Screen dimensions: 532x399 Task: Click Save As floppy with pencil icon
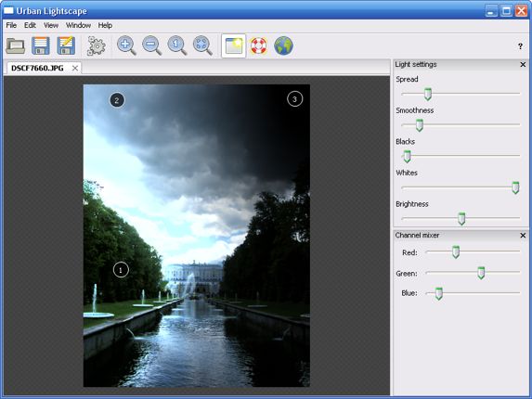(66, 45)
